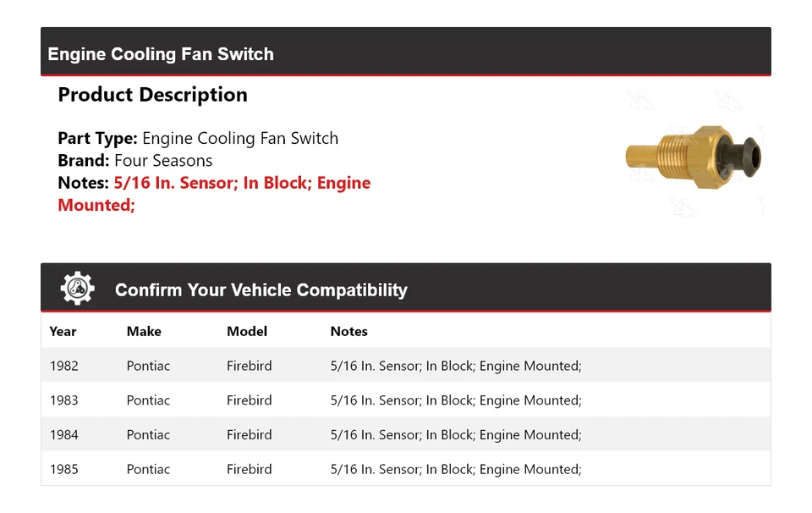
Task: Click the Make column header
Action: pyautogui.click(x=144, y=331)
